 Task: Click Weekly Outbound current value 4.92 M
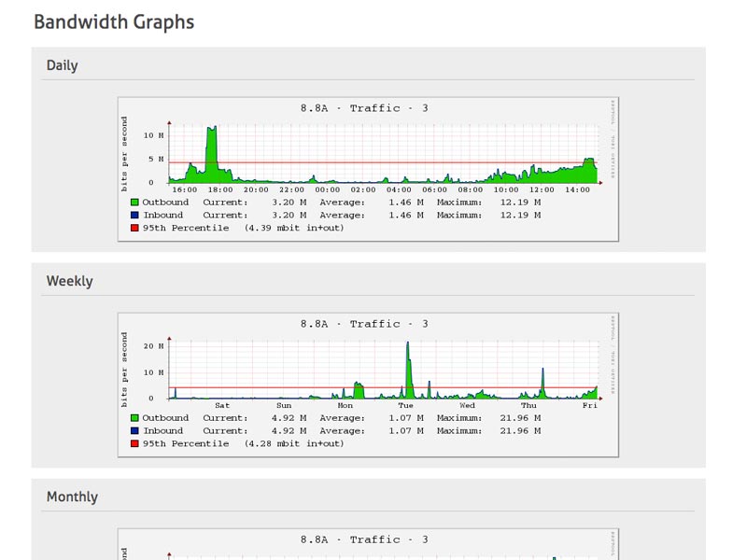coord(289,418)
